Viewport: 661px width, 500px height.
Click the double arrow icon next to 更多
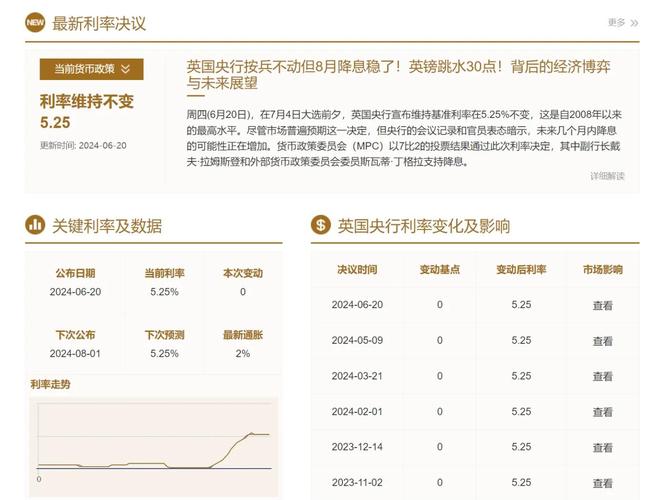point(634,23)
